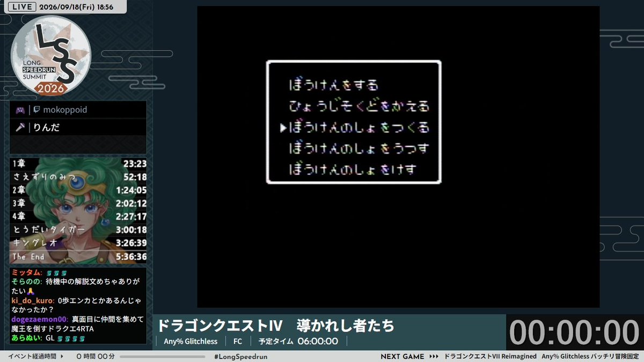
Task: Click the split time 23:23
Action: click(135, 164)
